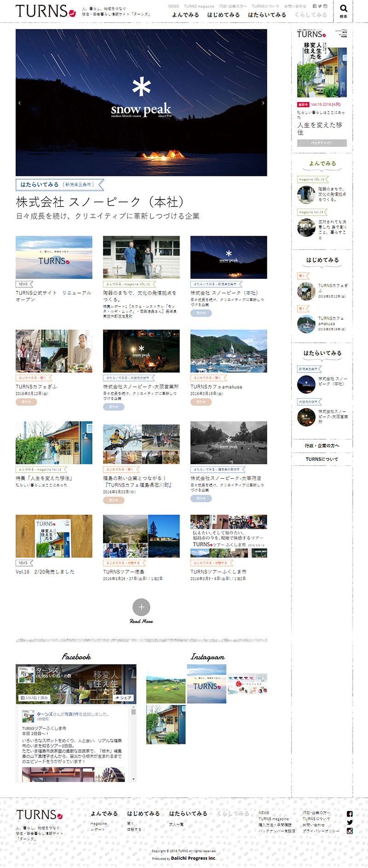This screenshot has width=368, height=868.
Task: Click the hero title 株式会社 スノーピーク（本社）
Action: coord(100,202)
